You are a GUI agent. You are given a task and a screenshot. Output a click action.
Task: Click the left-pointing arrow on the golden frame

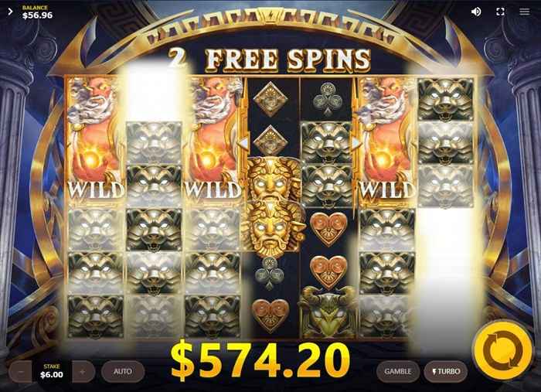(243, 143)
